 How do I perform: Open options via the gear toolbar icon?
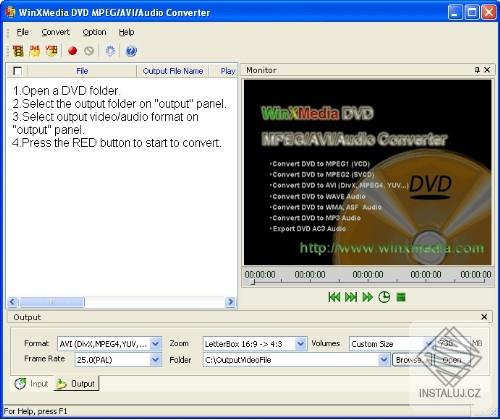(x=110, y=51)
